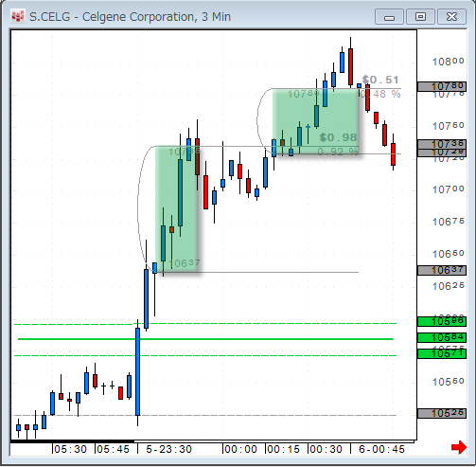Click the green 105.84 price label
This screenshot has width=476, height=467.
point(442,337)
